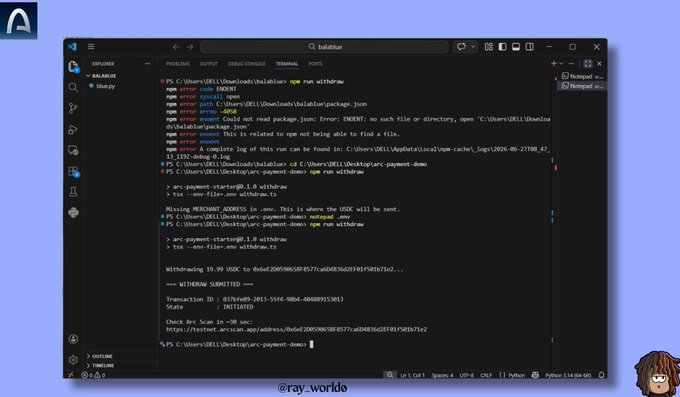
Task: Open the new terminal launch profile dropdown
Action: (561, 64)
